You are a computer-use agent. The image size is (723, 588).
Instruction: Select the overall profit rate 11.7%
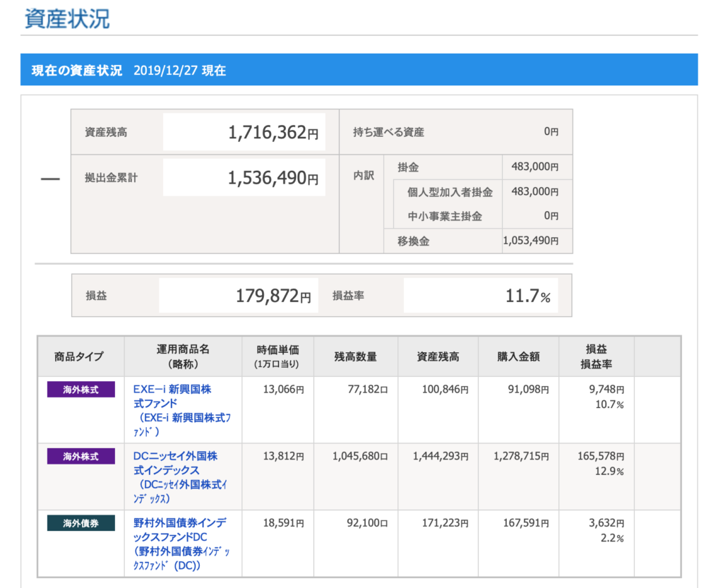(528, 296)
